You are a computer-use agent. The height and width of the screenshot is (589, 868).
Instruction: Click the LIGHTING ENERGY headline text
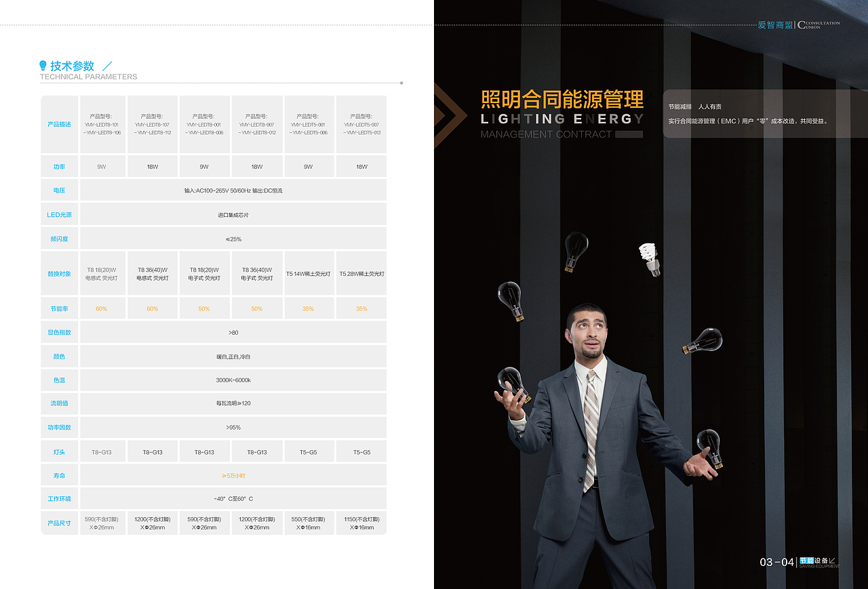click(562, 119)
